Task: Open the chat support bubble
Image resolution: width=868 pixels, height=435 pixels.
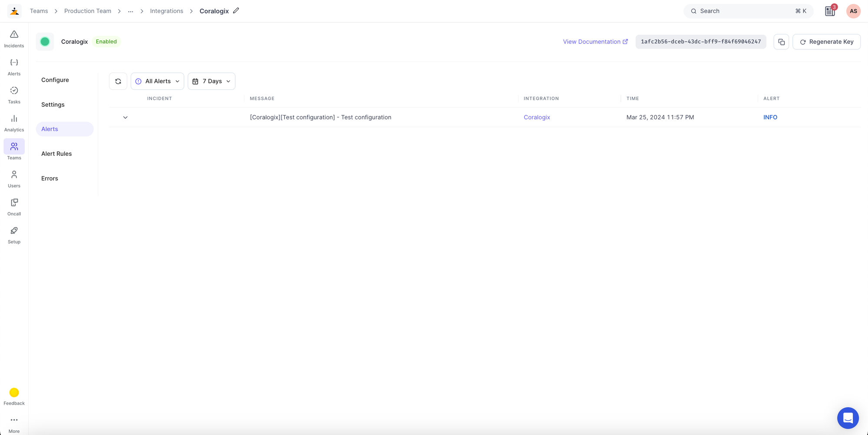Action: tap(848, 418)
